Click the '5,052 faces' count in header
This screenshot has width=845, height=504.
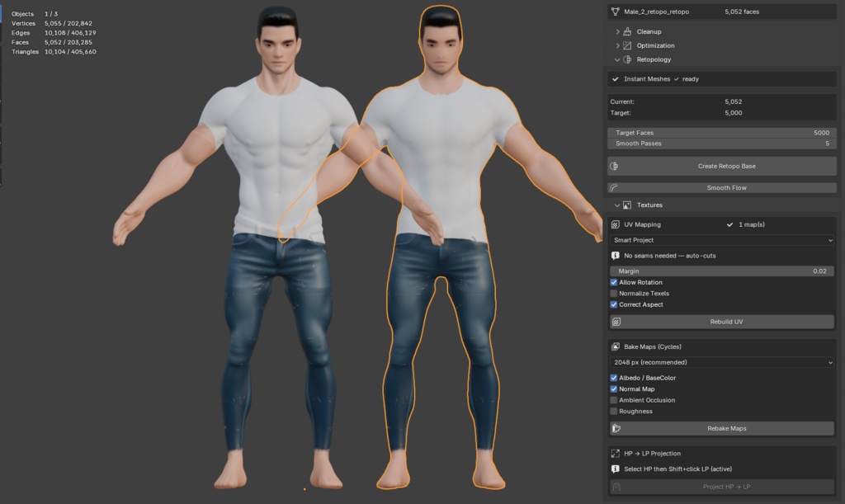point(742,12)
